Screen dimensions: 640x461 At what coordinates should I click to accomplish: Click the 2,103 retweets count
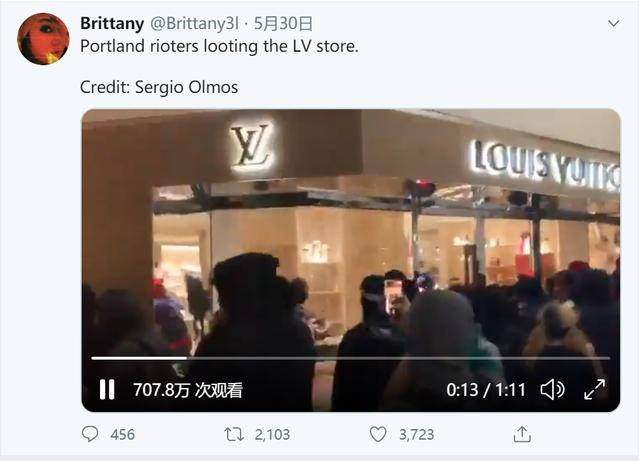tap(272, 434)
